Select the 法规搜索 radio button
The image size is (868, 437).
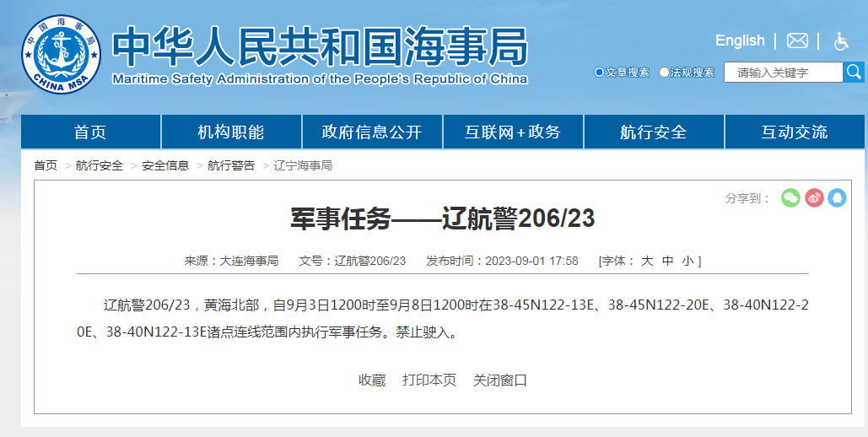[x=664, y=72]
